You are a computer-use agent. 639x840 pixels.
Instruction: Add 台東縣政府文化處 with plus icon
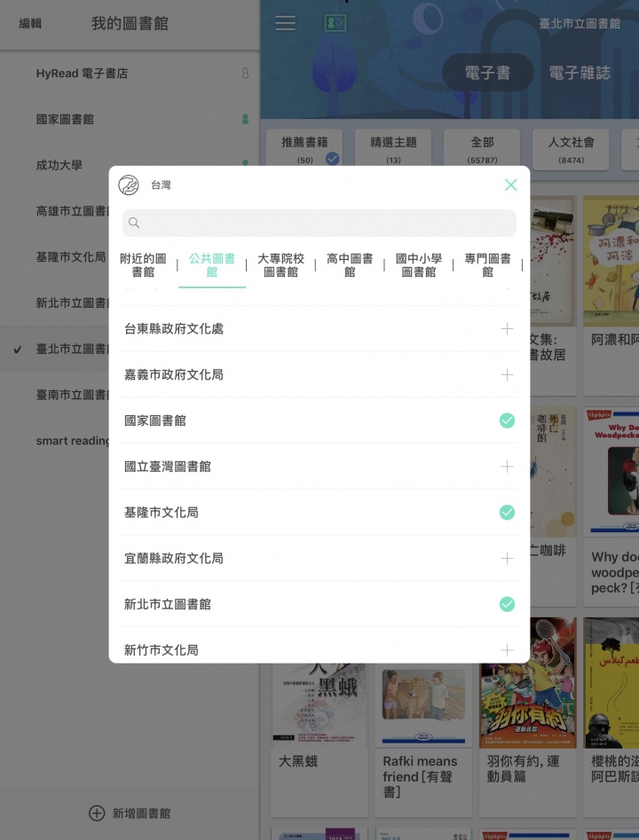(x=507, y=329)
